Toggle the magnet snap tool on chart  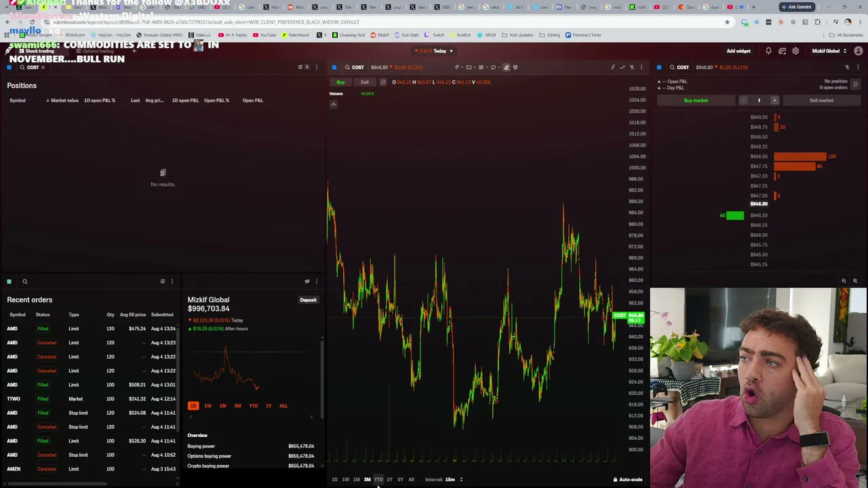515,67
